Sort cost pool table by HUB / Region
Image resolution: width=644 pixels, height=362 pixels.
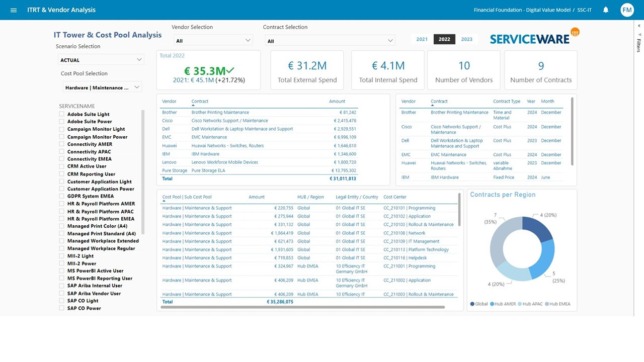click(310, 197)
